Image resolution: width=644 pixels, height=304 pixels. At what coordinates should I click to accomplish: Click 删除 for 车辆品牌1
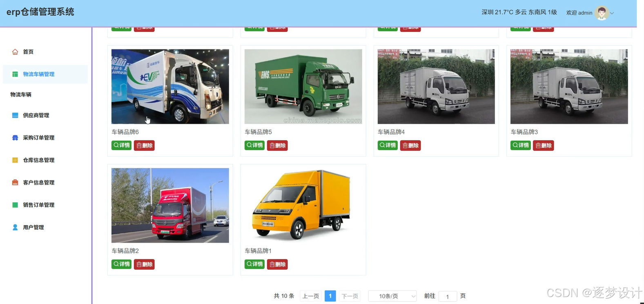(x=277, y=264)
